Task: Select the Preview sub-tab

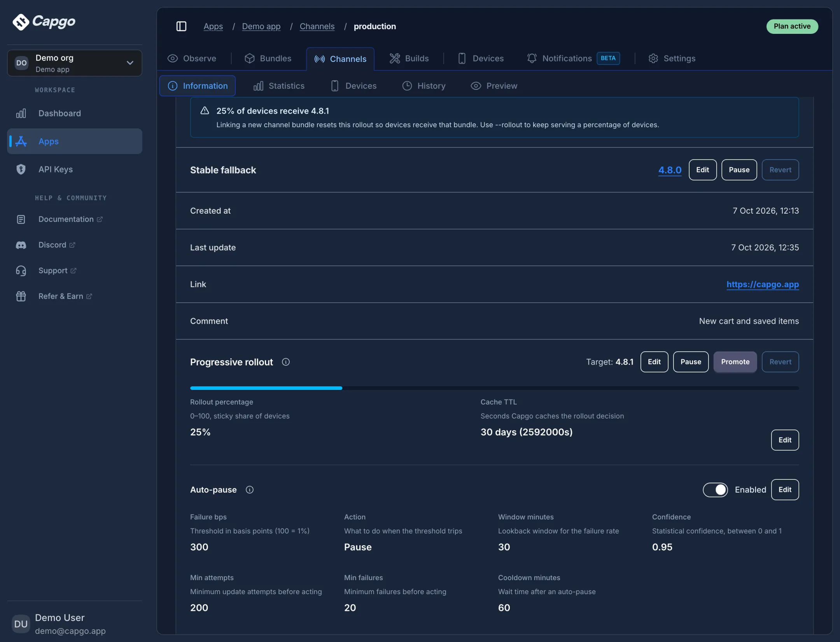Action: pos(494,86)
